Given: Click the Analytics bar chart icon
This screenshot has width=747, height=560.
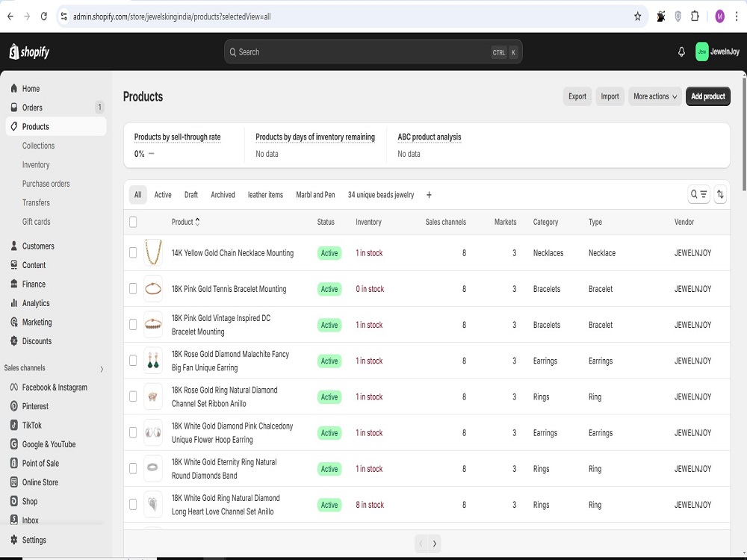Looking at the screenshot, I should [13, 303].
